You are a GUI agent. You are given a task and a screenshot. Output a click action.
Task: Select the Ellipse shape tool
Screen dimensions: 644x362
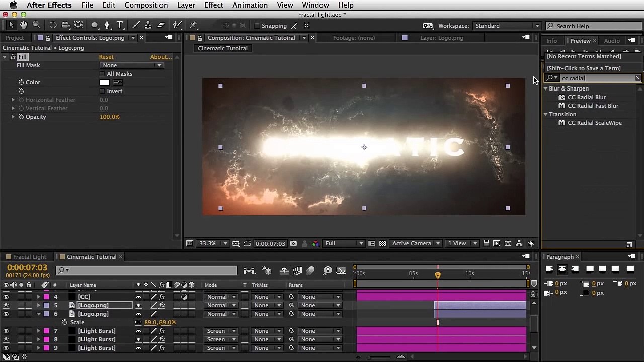(x=94, y=25)
